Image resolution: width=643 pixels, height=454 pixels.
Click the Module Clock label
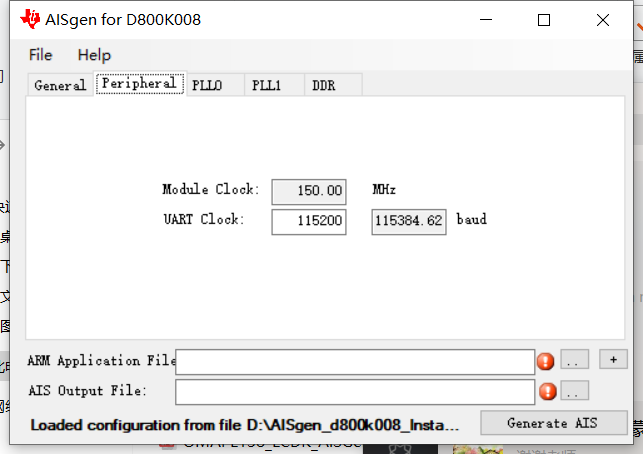211,189
